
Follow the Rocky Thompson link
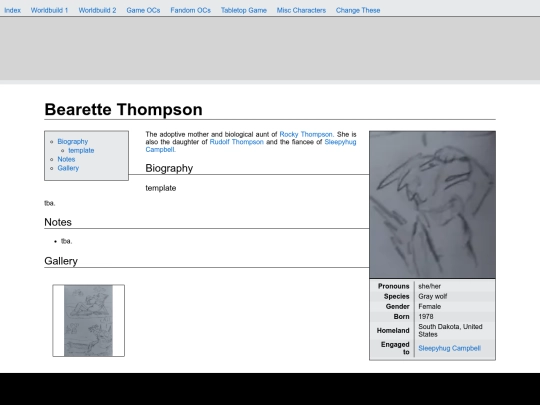(x=307, y=134)
